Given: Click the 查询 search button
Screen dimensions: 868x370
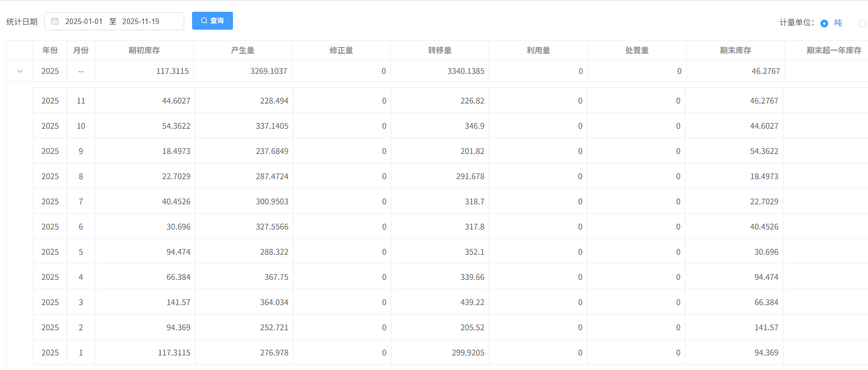Looking at the screenshot, I should coord(212,21).
